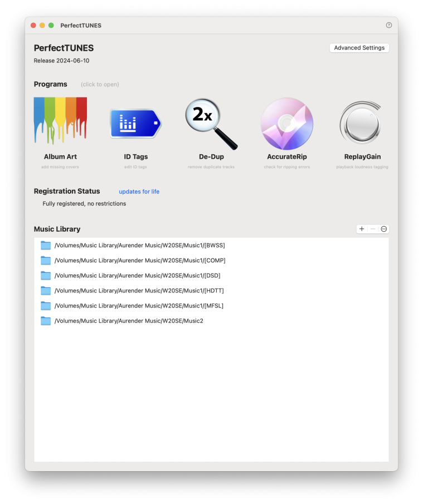Select the [MFSL] library folder

[x=139, y=305]
